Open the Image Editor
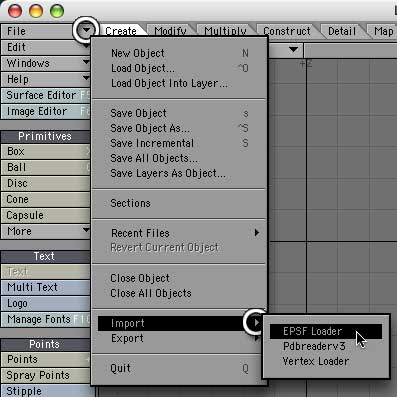 click(x=46, y=111)
